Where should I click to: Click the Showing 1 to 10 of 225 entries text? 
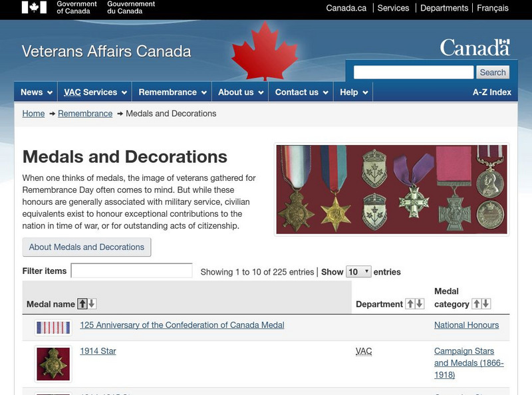(x=257, y=272)
